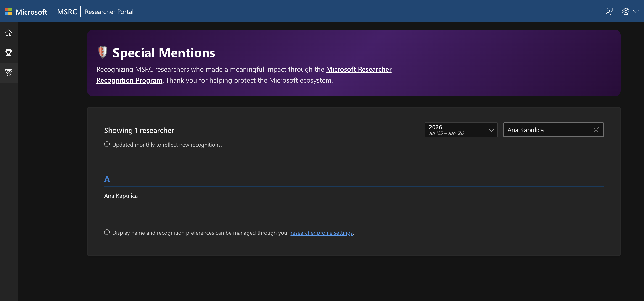Click the letter A section heading
Viewport: 644px width, 301px height.
click(107, 179)
